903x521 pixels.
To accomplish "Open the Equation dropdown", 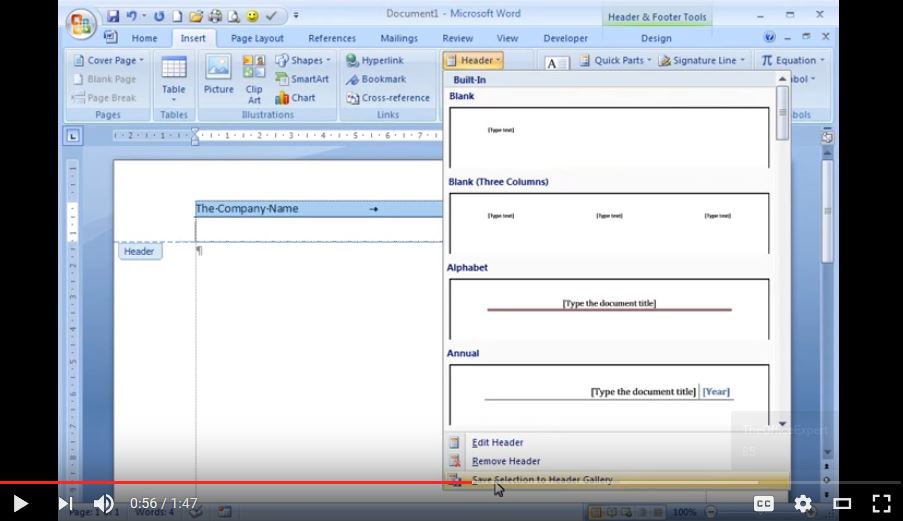I will [793, 60].
